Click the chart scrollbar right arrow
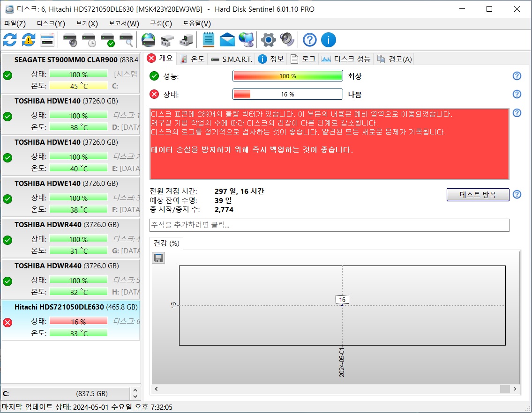The image size is (532, 413). (515, 389)
